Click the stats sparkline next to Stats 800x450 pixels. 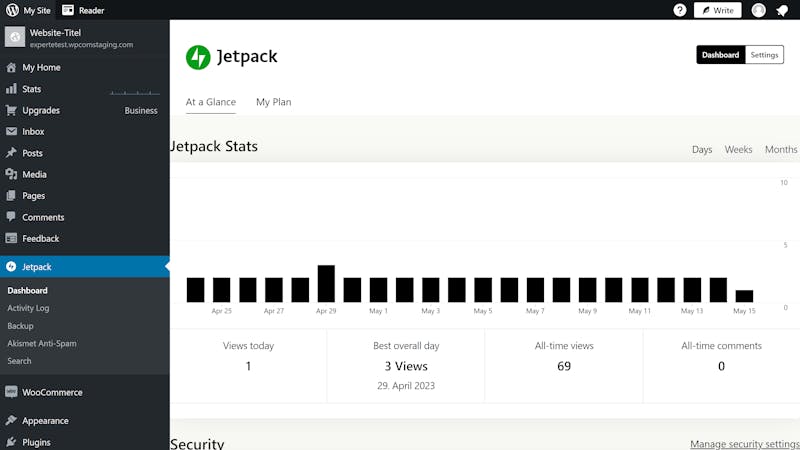click(x=135, y=92)
